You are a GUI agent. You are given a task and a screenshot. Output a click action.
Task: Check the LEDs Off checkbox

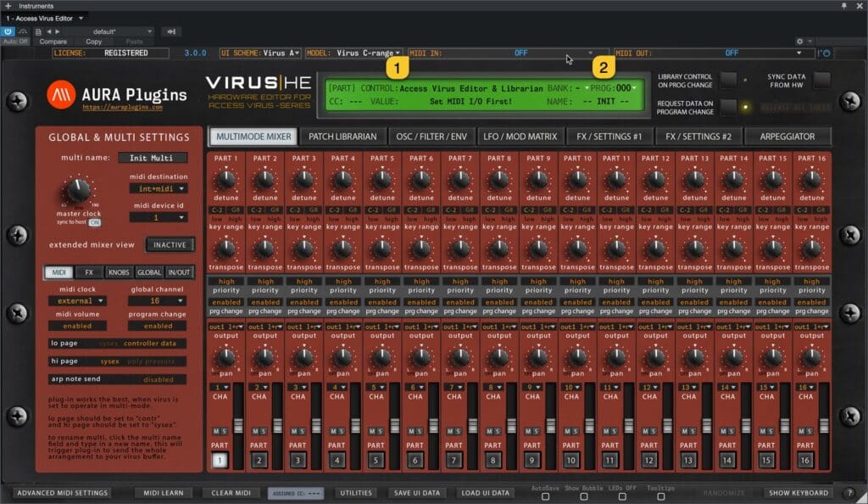click(622, 497)
